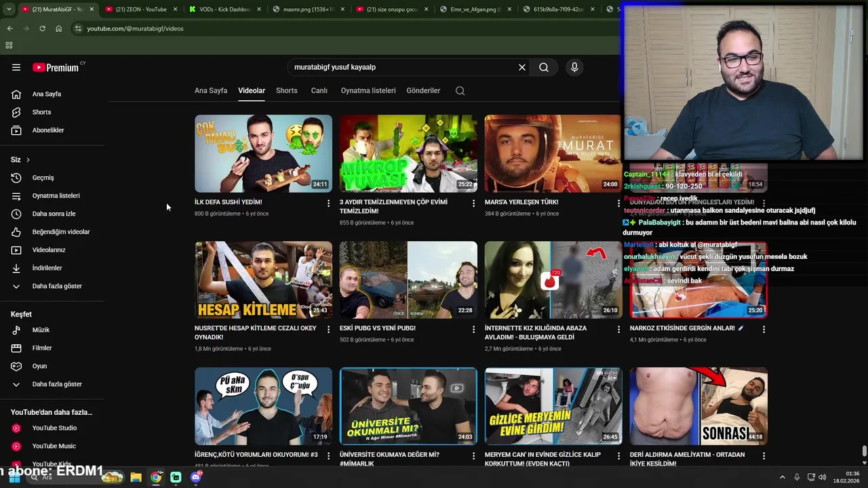Switch to the Canlı channel tab
The image size is (868, 488).
coord(319,91)
